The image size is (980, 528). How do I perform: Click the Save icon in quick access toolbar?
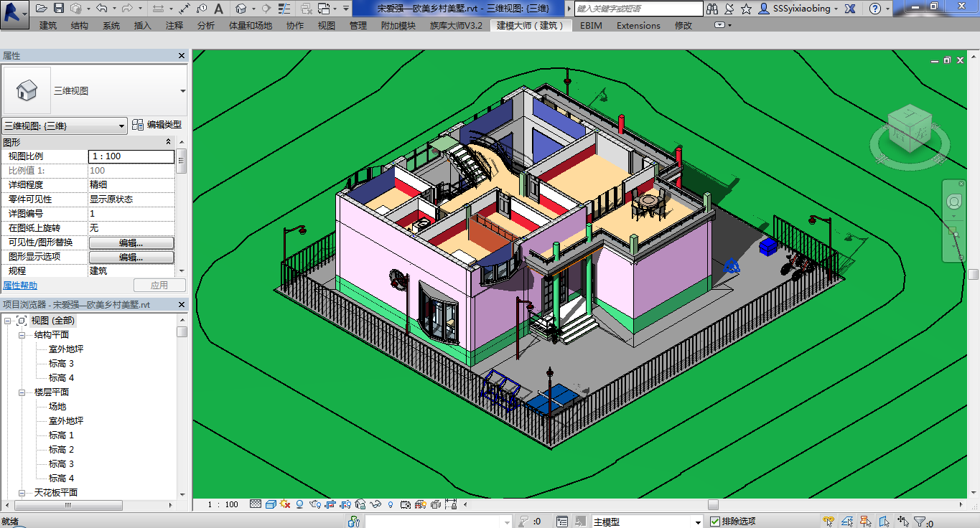59,9
